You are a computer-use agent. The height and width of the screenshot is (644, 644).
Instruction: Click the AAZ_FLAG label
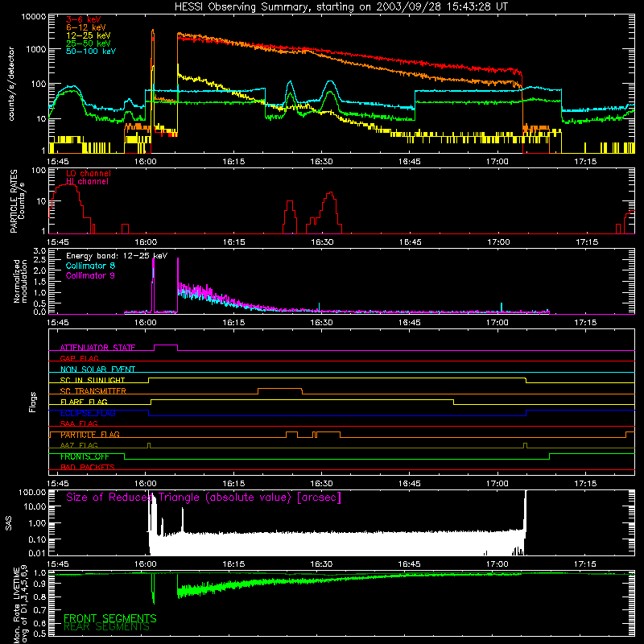point(79,445)
